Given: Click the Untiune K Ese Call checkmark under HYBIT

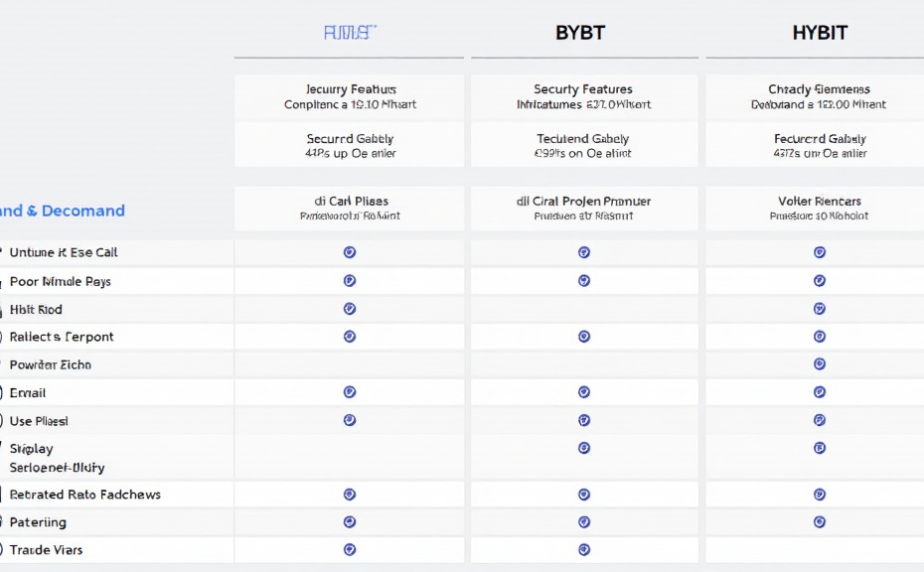Looking at the screenshot, I should tap(819, 252).
